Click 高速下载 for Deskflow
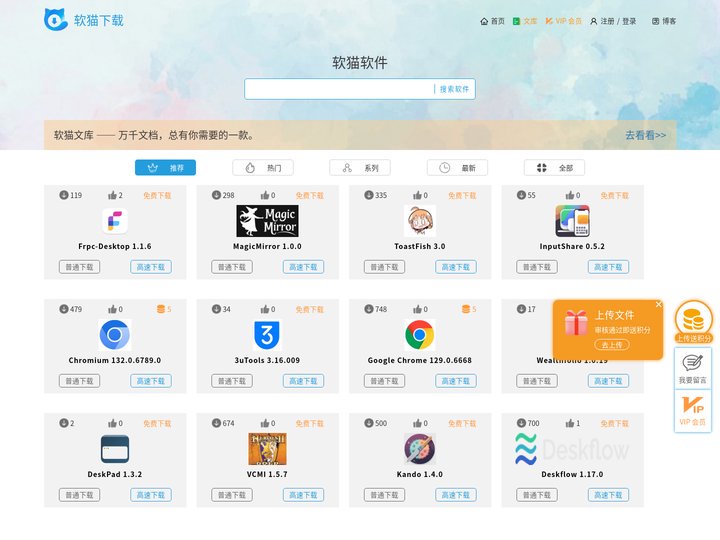Image resolution: width=720 pixels, height=540 pixels. coord(608,495)
